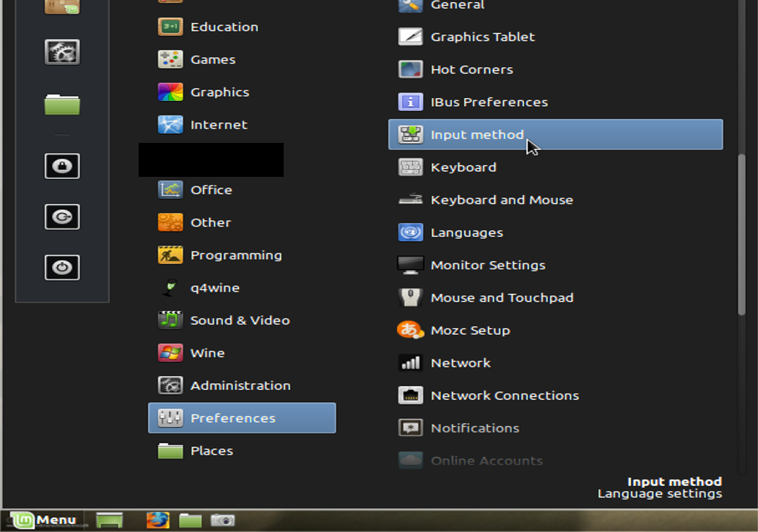Viewport: 758px width, 532px height.
Task: Click the Places label
Action: click(x=212, y=451)
